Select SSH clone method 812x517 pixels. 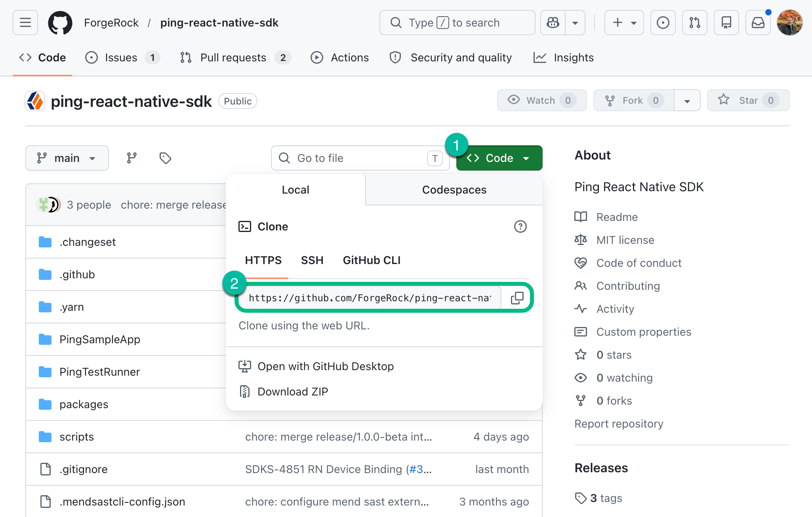[x=312, y=260]
